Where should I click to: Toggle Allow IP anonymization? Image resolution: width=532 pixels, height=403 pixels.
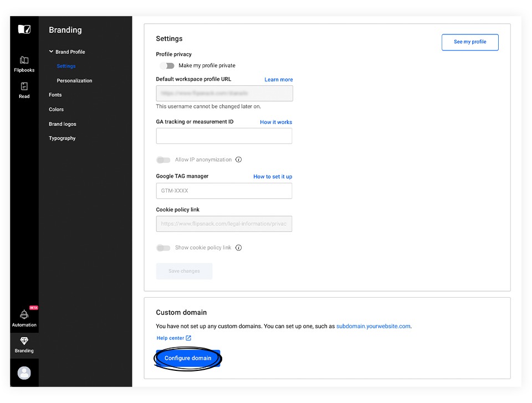(x=163, y=159)
